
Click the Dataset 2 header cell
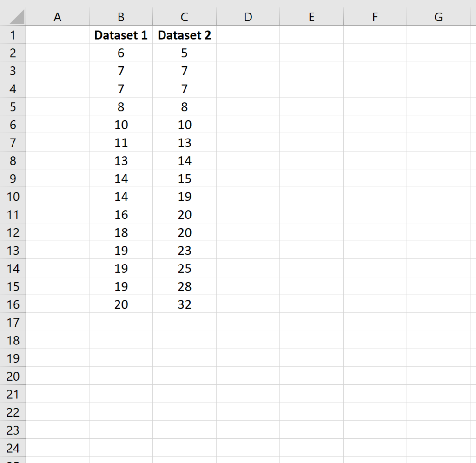point(184,35)
